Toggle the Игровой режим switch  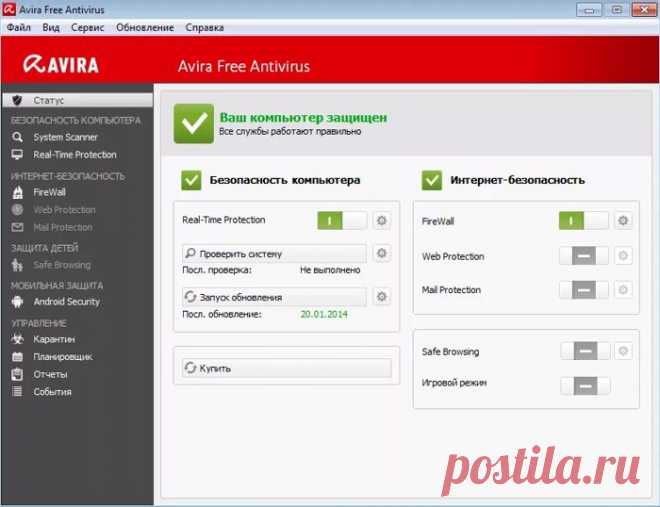(585, 386)
